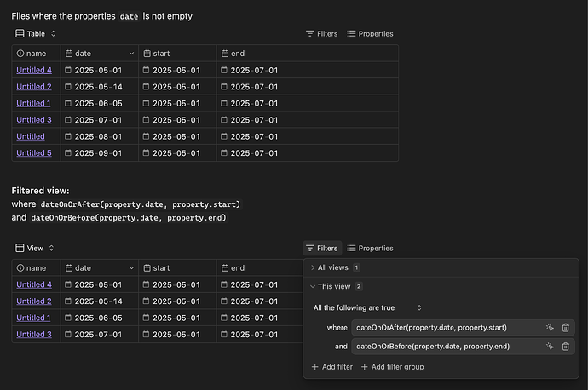
Task: Click the table grid icon beside Table label
Action: (20, 34)
